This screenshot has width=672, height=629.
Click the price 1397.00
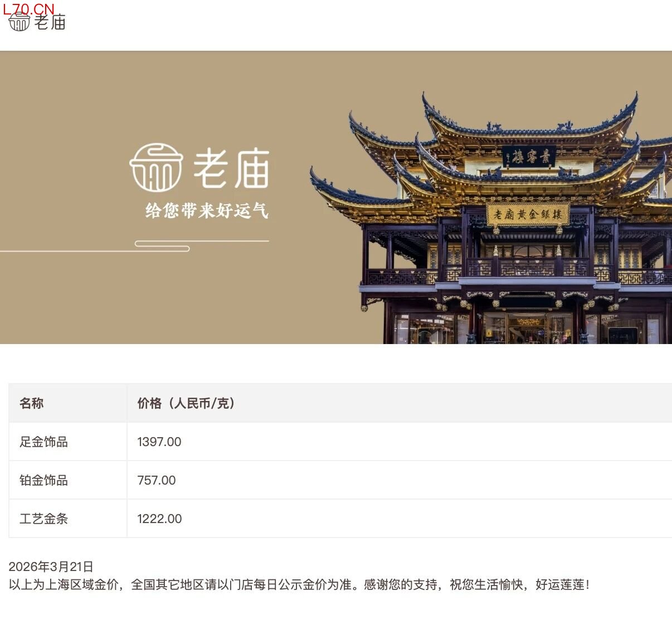click(159, 442)
